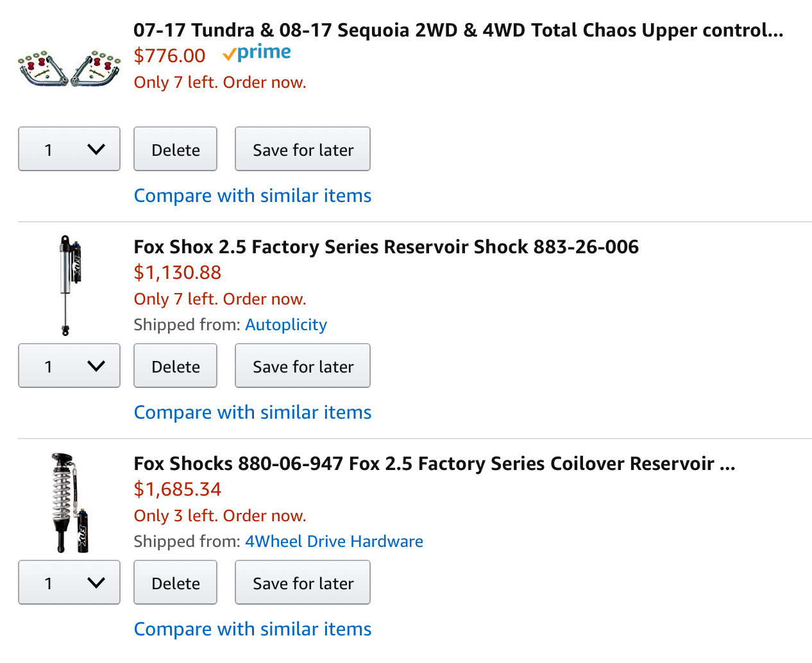Open the 4Wheel Drive Hardware seller link

click(334, 542)
